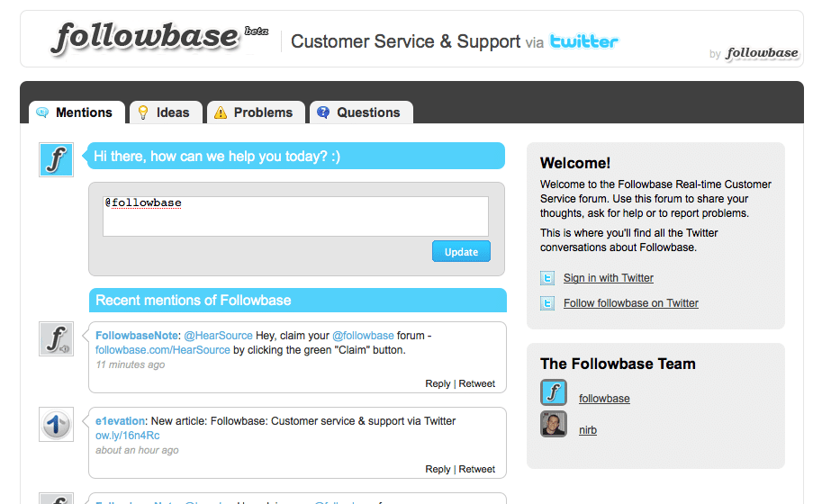This screenshot has height=504, width=831.
Task: Click Reply on the FollowbaseNote mention
Action: coord(438,383)
